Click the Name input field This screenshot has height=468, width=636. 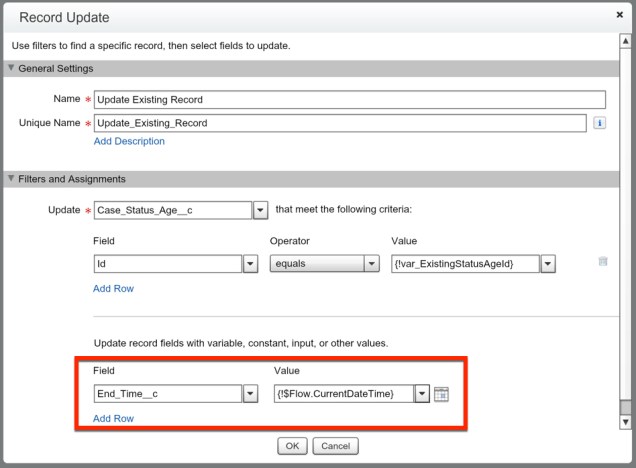349,100
